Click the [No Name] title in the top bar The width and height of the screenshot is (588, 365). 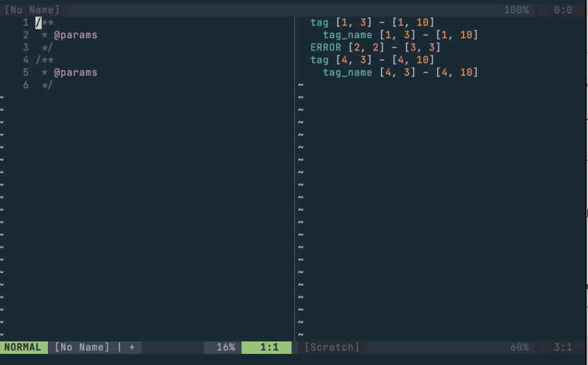click(32, 10)
